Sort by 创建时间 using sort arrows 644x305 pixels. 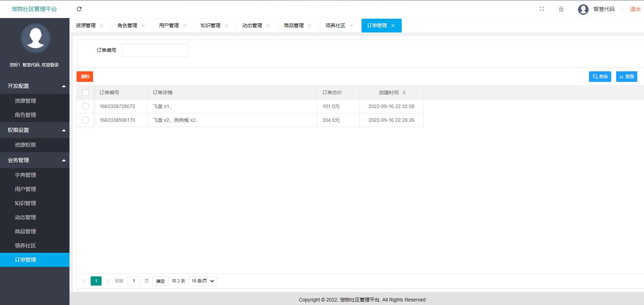404,92
